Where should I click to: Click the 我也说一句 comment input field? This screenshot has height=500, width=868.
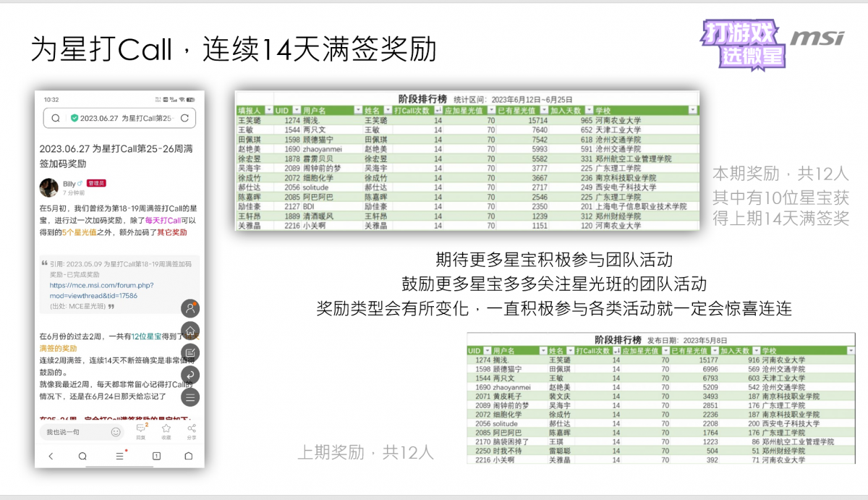coord(72,432)
